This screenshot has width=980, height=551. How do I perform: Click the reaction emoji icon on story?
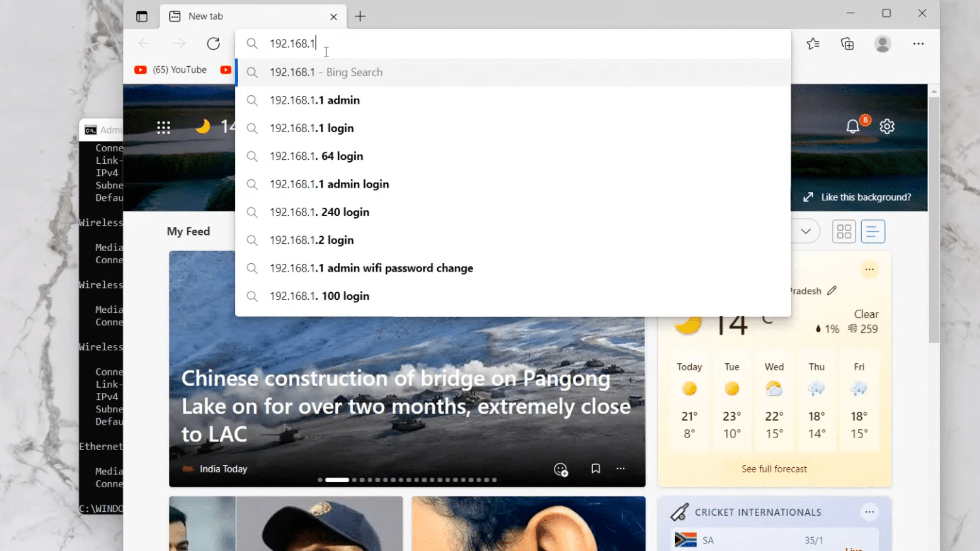[561, 469]
